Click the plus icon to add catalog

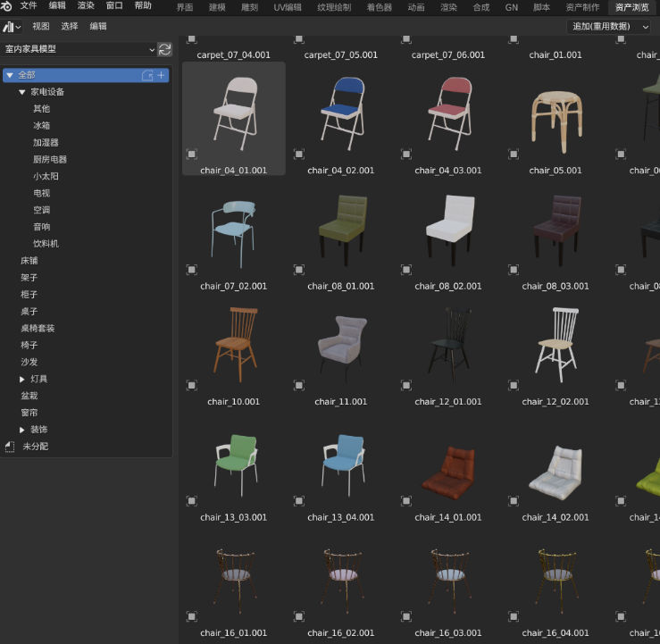coord(161,75)
